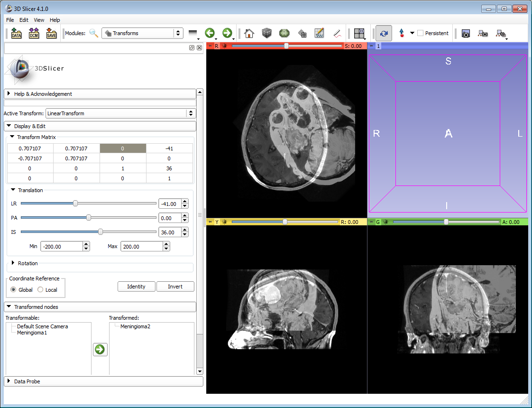This screenshot has width=532, height=408.
Task: Click the Load DICOM (DCM) icon
Action: [34, 33]
